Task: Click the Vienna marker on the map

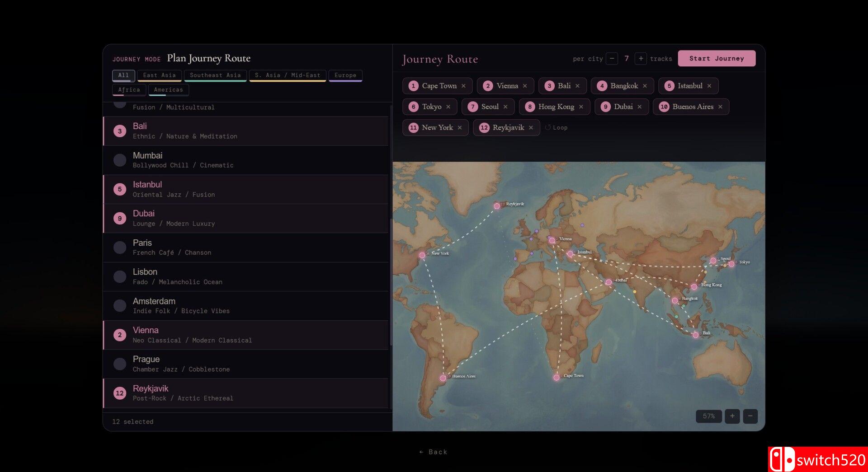Action: coord(552,240)
